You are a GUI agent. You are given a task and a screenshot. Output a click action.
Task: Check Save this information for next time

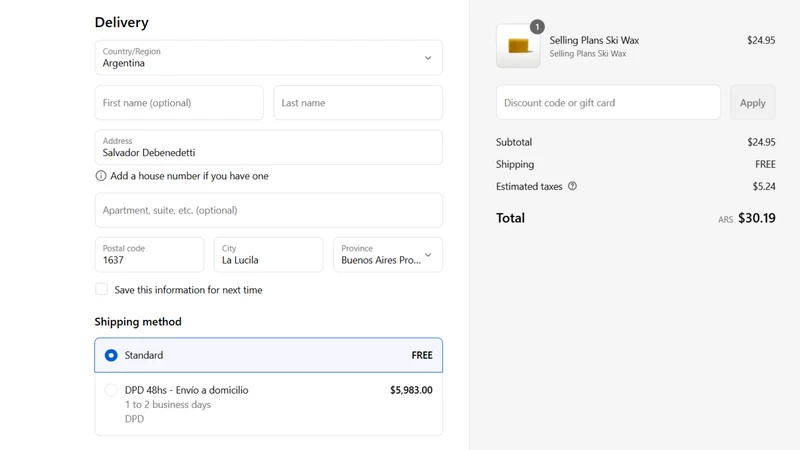102,289
